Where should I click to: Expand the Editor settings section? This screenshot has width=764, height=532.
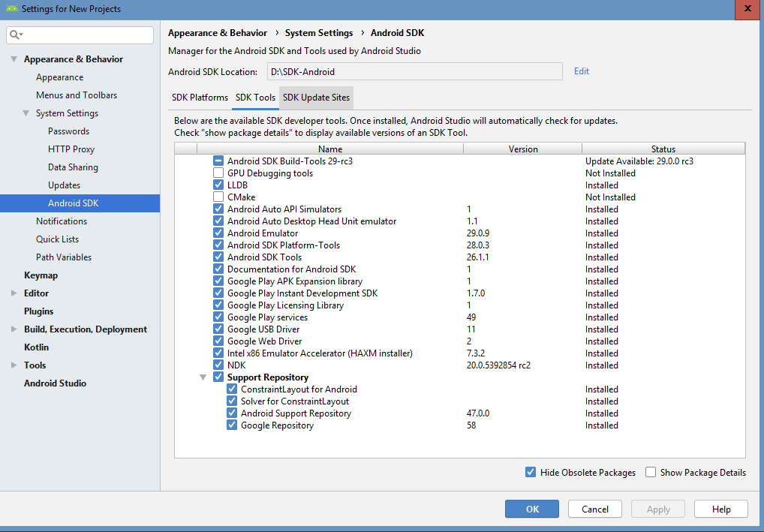click(x=14, y=293)
